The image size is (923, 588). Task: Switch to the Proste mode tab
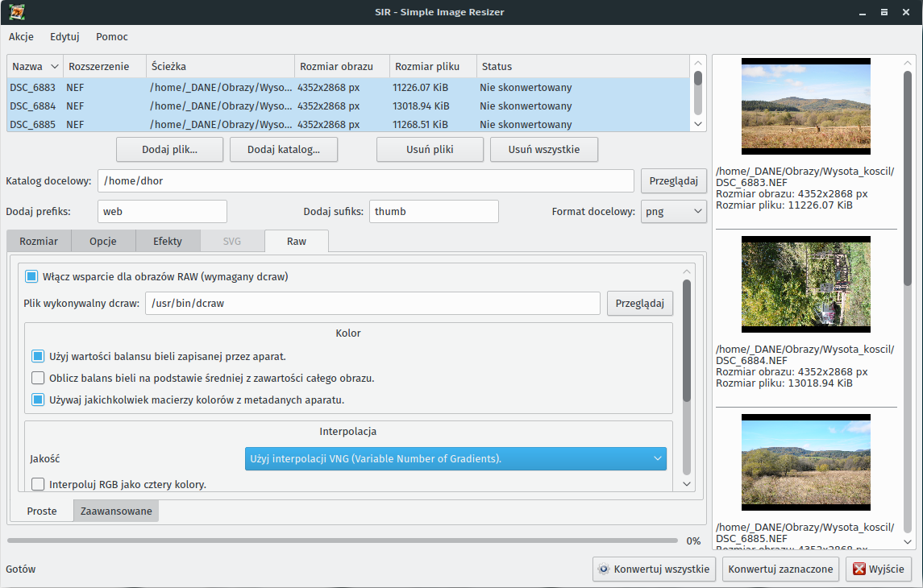42,511
